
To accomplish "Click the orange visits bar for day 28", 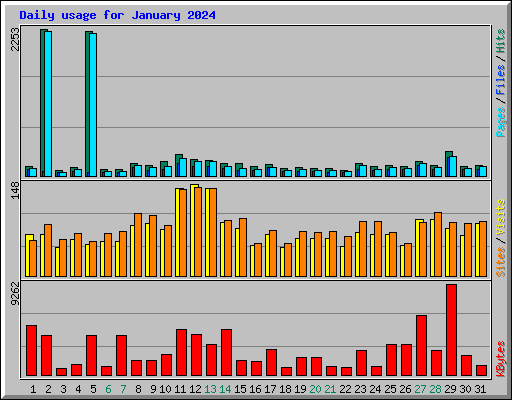I will tap(438, 244).
